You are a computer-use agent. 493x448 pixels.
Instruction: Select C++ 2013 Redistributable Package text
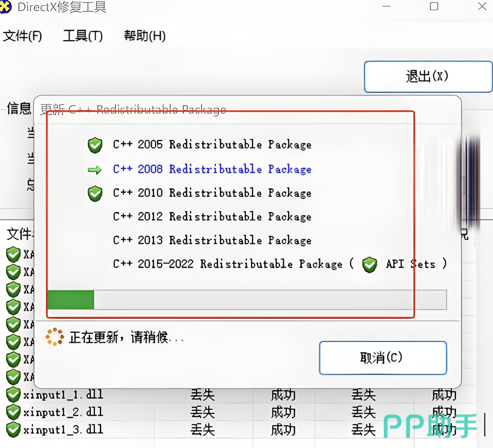[x=212, y=240]
